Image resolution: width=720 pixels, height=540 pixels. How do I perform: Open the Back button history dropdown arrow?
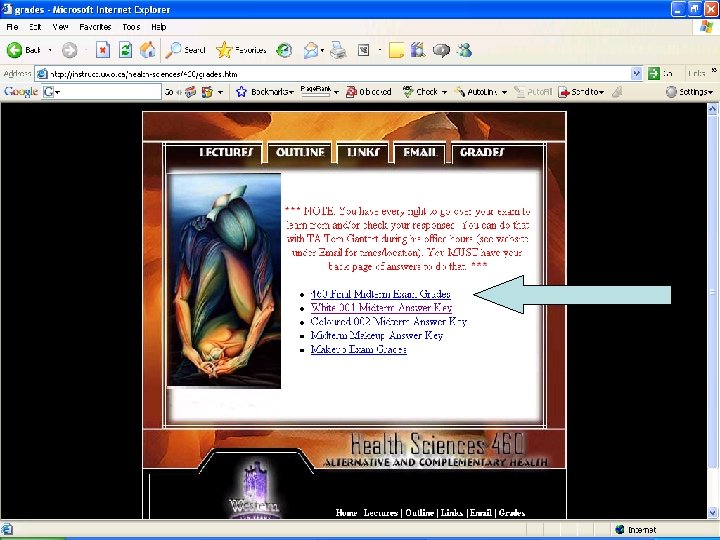coord(50,50)
